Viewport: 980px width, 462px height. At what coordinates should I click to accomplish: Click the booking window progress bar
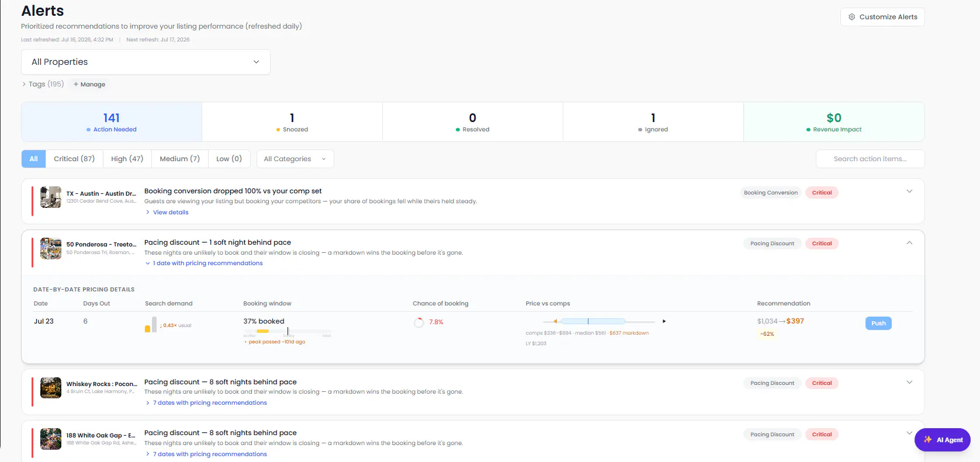click(x=287, y=331)
